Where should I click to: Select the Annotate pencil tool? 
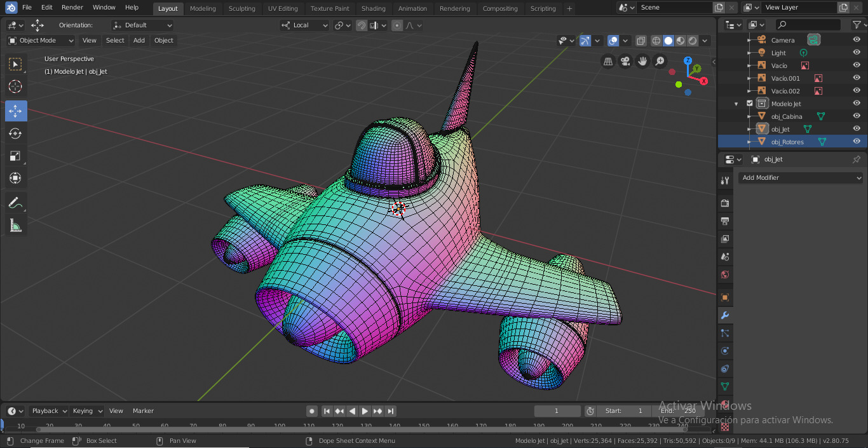point(16,203)
